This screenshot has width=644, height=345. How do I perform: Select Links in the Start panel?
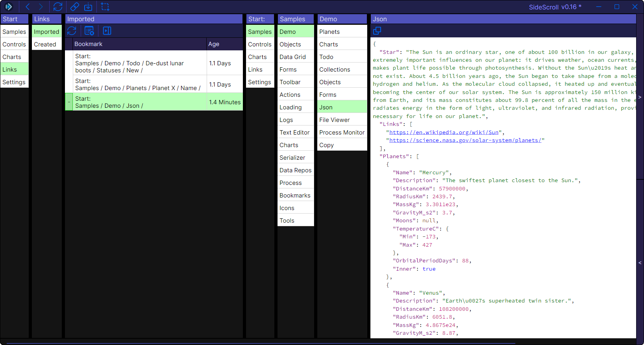click(x=14, y=70)
